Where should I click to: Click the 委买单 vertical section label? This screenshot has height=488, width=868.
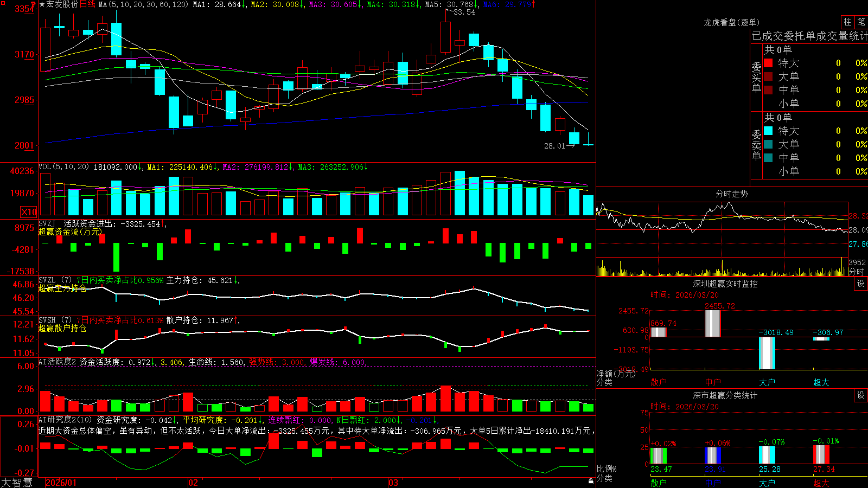pyautogui.click(x=756, y=77)
